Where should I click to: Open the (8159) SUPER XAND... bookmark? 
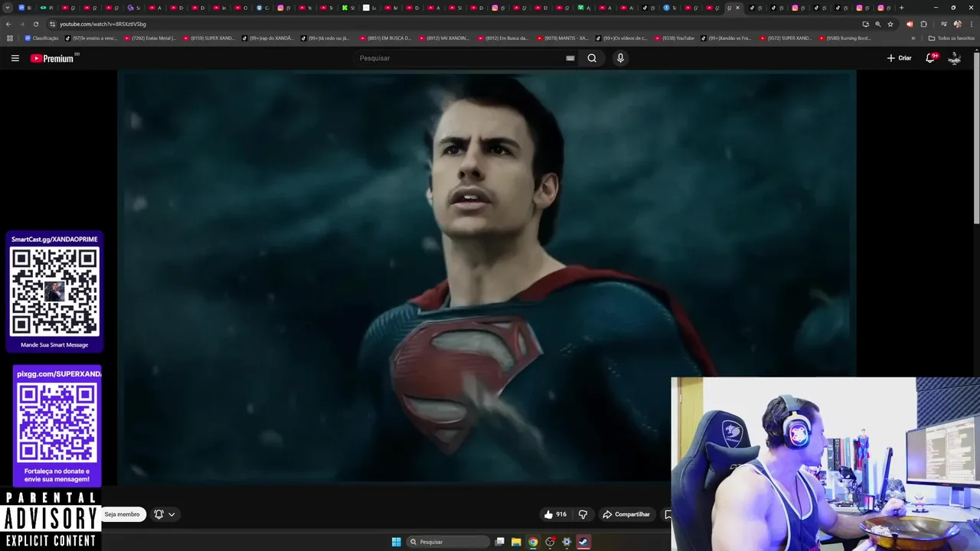(209, 37)
